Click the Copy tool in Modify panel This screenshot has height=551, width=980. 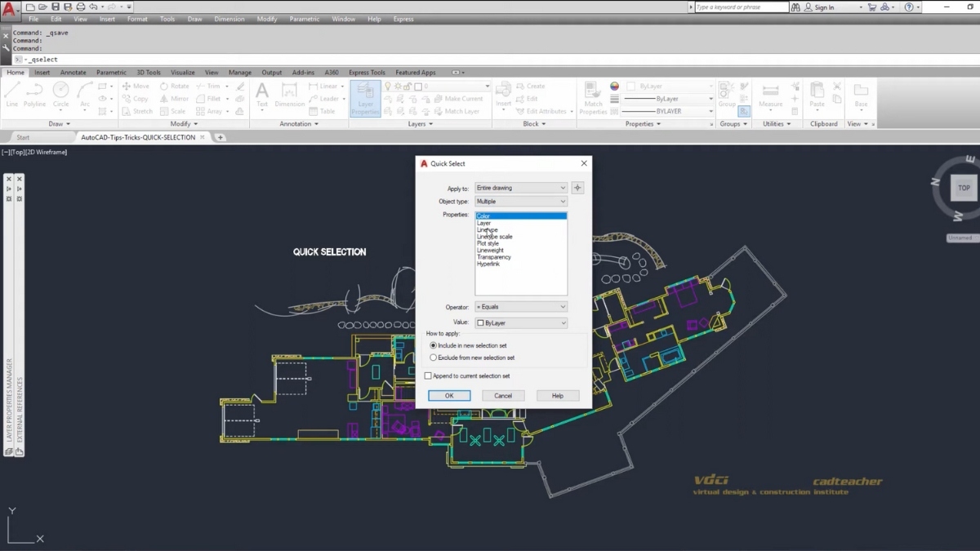point(136,99)
